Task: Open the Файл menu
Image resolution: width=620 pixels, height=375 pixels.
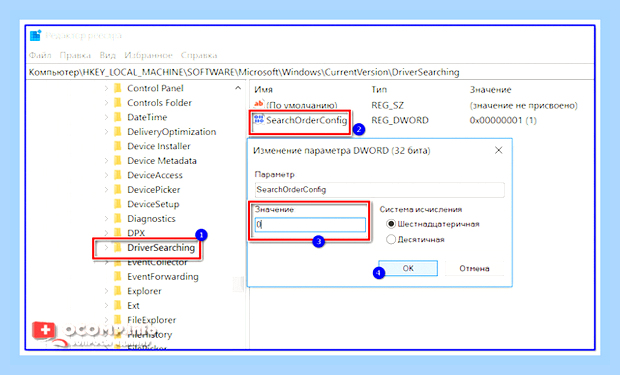Action: (40, 55)
